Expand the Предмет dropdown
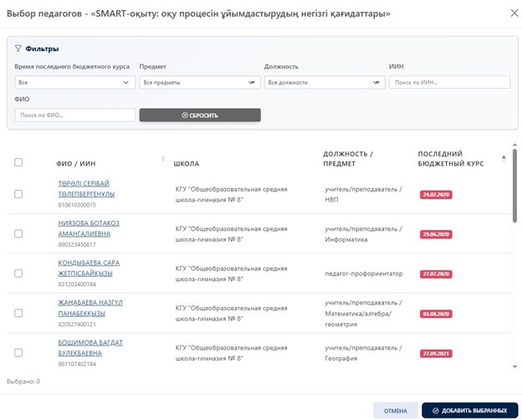The image size is (522, 420). point(199,83)
